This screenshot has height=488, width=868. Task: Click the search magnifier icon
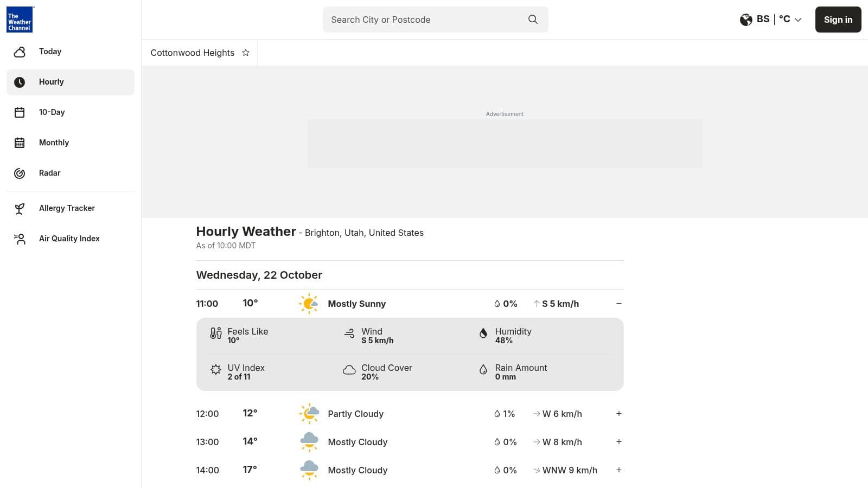pos(533,20)
